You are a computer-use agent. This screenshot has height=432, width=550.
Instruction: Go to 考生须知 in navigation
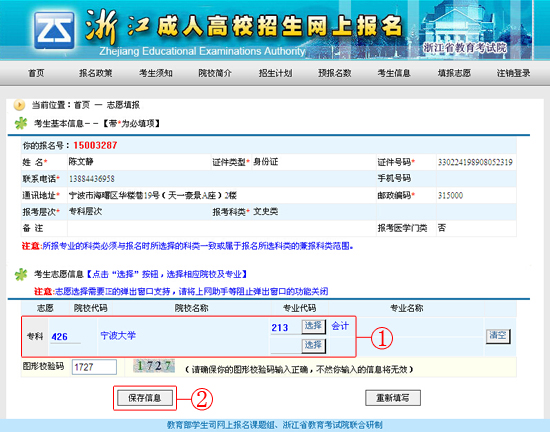[156, 73]
